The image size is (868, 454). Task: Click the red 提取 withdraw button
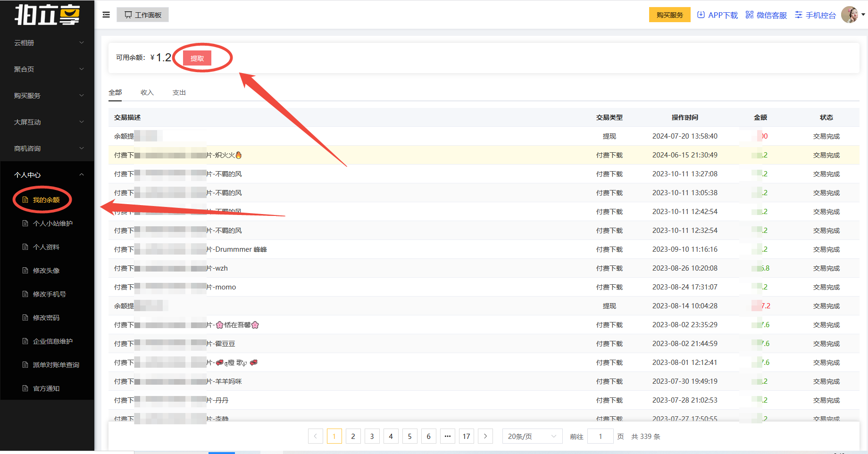point(197,58)
